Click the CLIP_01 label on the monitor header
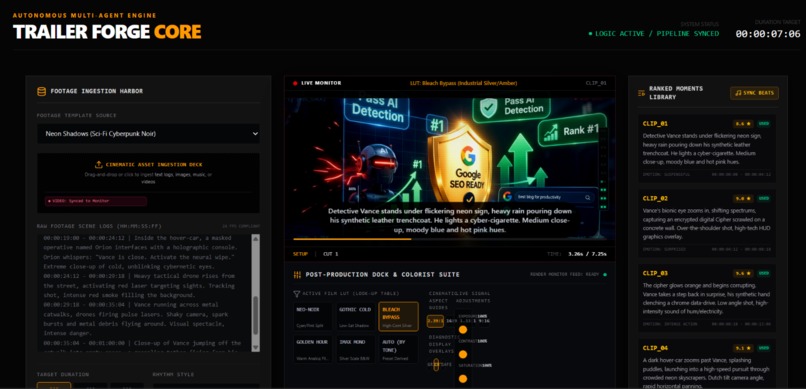 click(x=596, y=83)
